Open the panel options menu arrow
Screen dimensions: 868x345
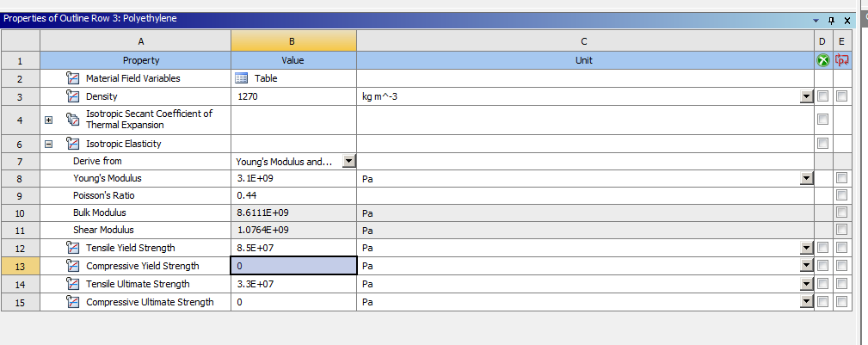coord(816,20)
